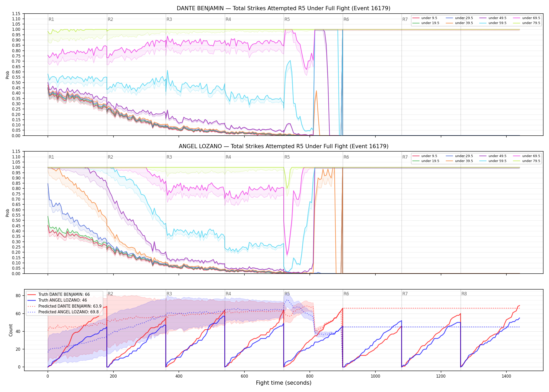The height and width of the screenshot is (392, 549).
Task: Select 'under 79.5' legend entry in Dante chart
Action: tap(527, 23)
